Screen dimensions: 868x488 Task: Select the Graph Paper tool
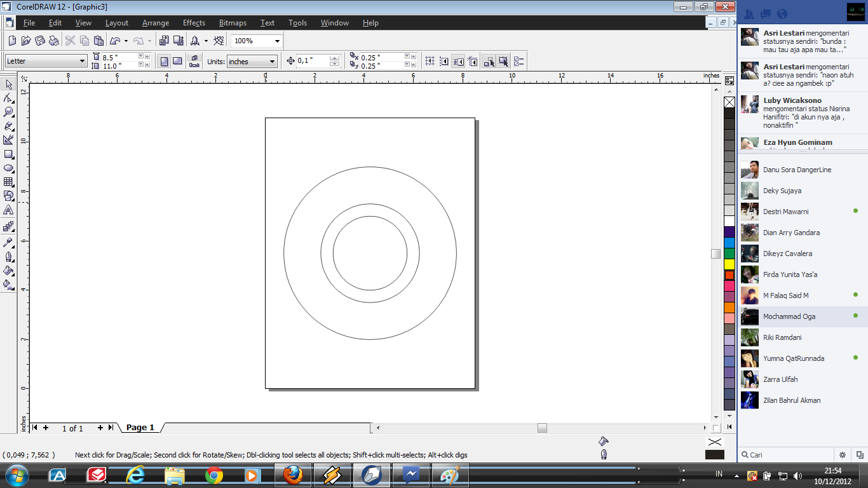9,182
